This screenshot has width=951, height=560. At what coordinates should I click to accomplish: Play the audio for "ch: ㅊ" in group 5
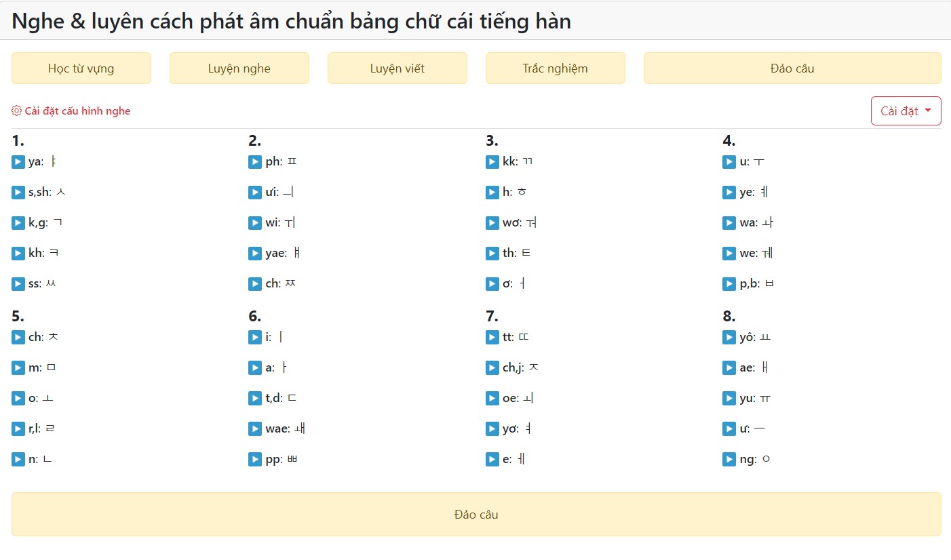point(18,336)
